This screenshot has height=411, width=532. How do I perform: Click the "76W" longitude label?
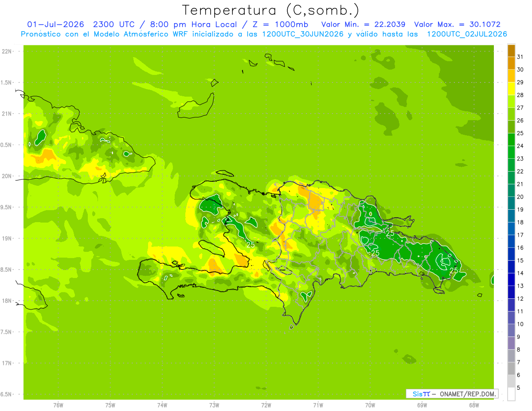58,405
